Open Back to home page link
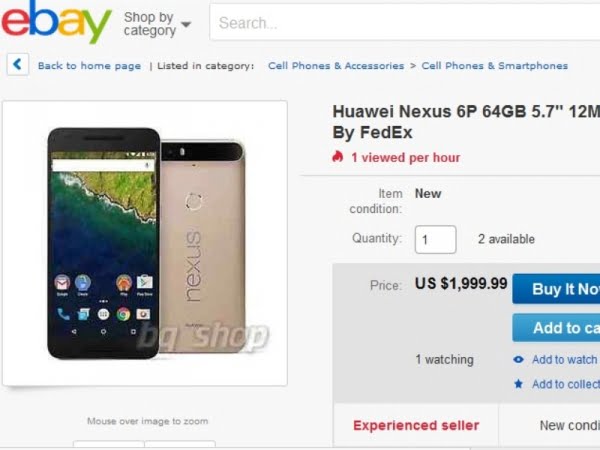600x450 pixels. 89,66
